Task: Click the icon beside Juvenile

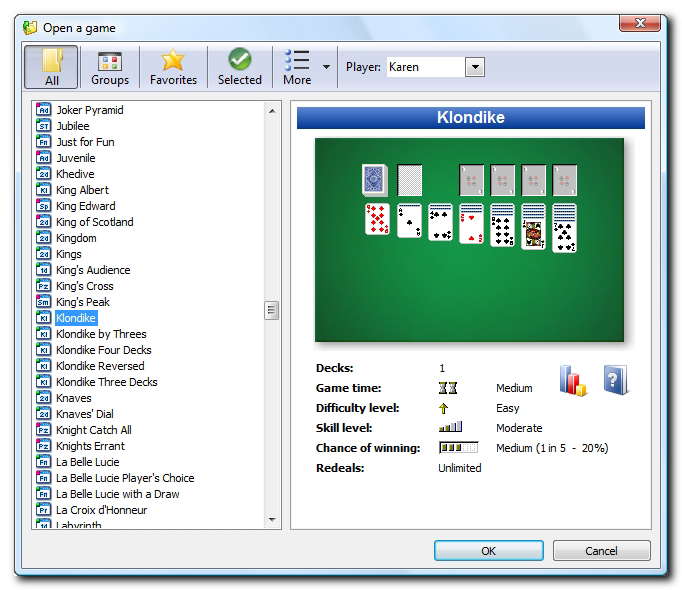Action: [43, 158]
